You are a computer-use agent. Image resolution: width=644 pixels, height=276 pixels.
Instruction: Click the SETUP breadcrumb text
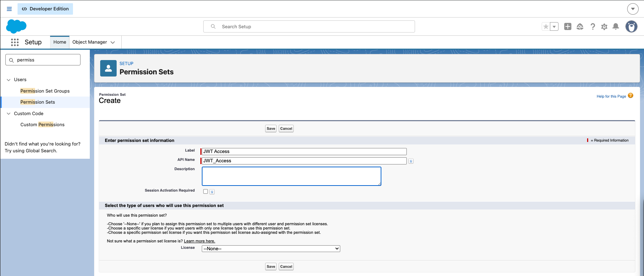126,64
